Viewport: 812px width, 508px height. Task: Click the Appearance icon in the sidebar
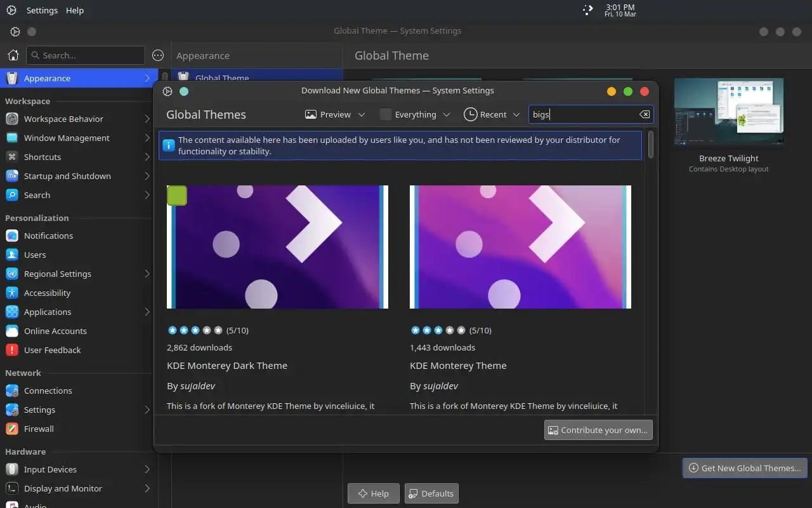click(12, 78)
